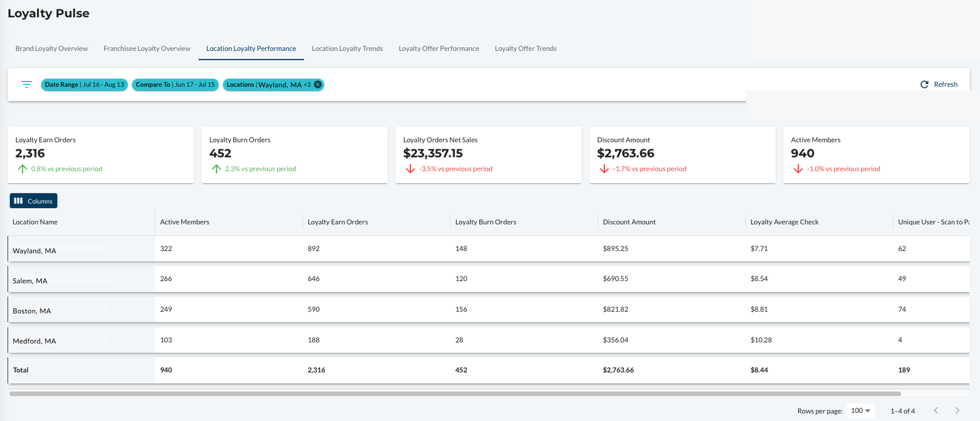Image resolution: width=980 pixels, height=421 pixels.
Task: Click the Discount Amount column header
Action: pos(629,222)
